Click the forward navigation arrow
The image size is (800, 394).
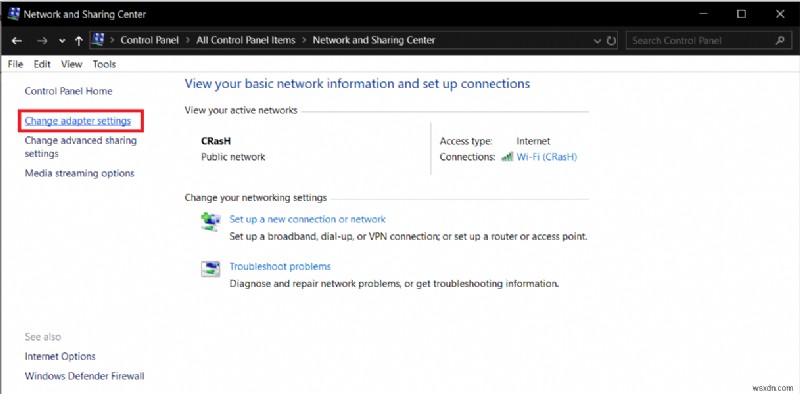pyautogui.click(x=42, y=41)
